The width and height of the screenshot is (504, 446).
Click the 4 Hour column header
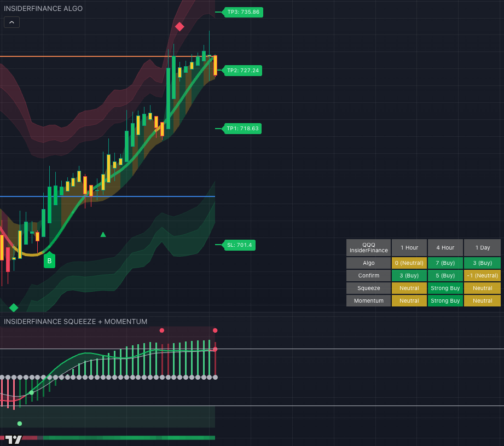coord(445,248)
